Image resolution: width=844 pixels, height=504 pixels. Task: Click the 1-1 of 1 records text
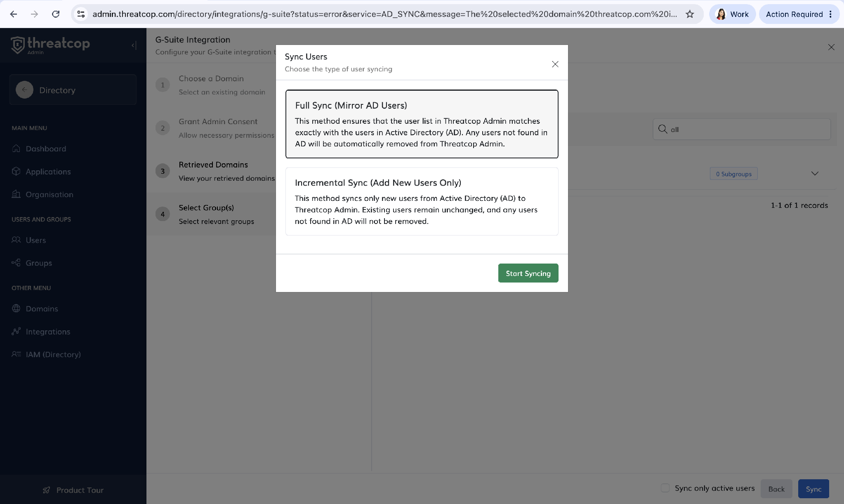(x=799, y=205)
